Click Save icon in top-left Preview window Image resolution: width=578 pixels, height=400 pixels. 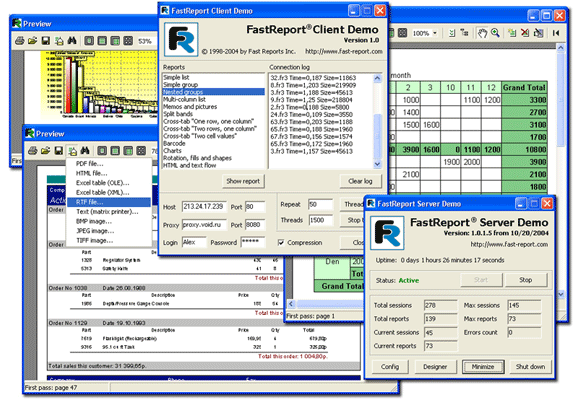46,41
